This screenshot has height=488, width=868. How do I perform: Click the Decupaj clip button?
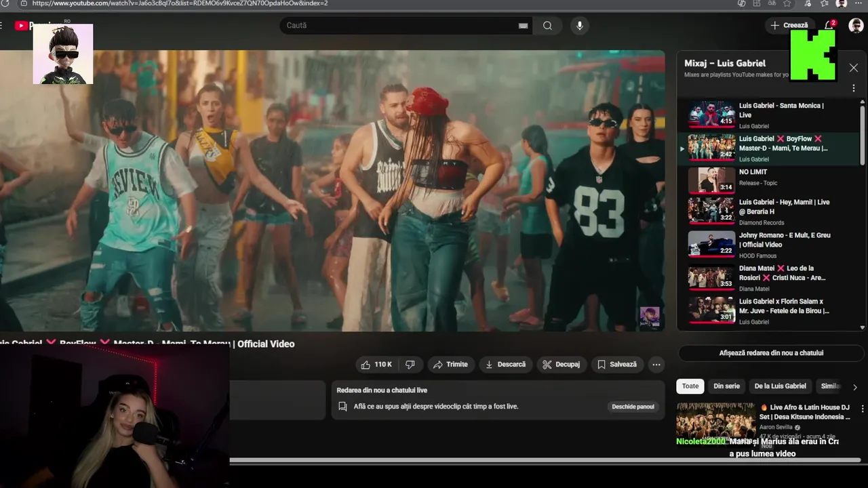[561, 365]
